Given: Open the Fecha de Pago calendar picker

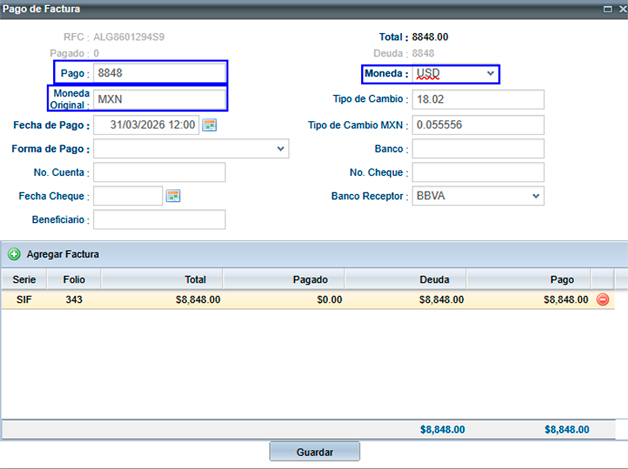Looking at the screenshot, I should tap(210, 125).
